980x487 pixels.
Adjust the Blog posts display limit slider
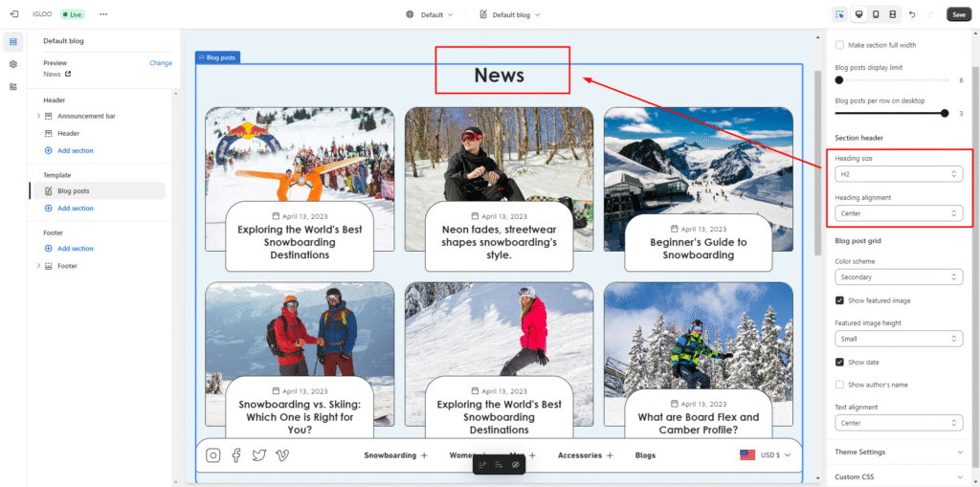(839, 80)
